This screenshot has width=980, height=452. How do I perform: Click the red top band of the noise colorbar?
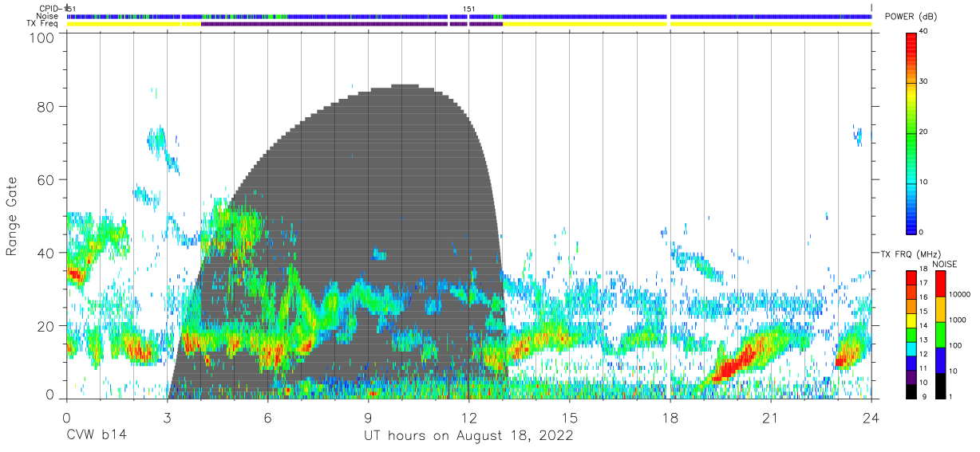pos(939,284)
